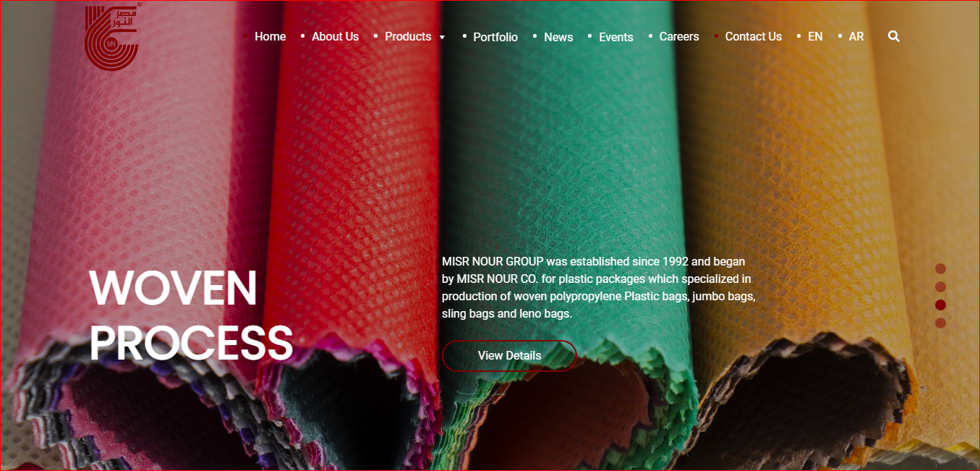Open the Careers link
The height and width of the screenshot is (471, 980).
[679, 36]
